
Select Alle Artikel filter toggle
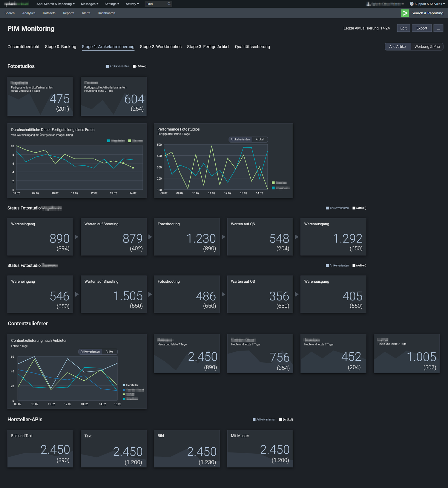(398, 47)
